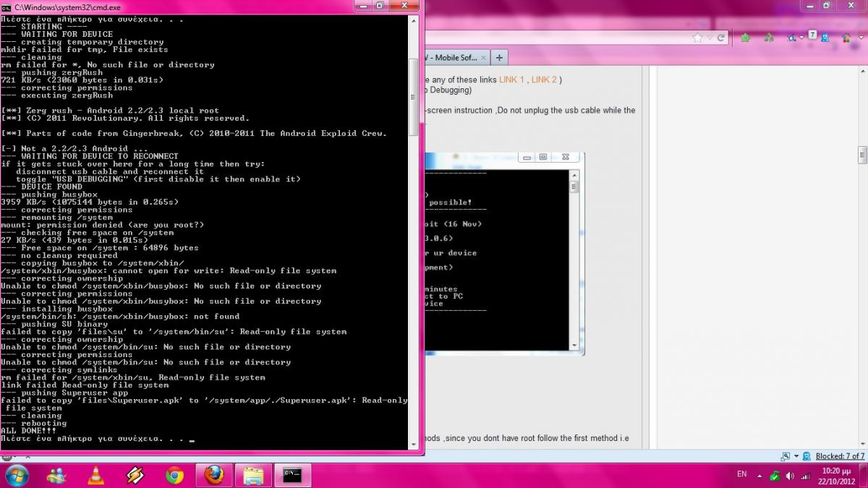Image resolution: width=868 pixels, height=488 pixels.
Task: Click the cmd scrollbar up arrow
Action: (414, 20)
